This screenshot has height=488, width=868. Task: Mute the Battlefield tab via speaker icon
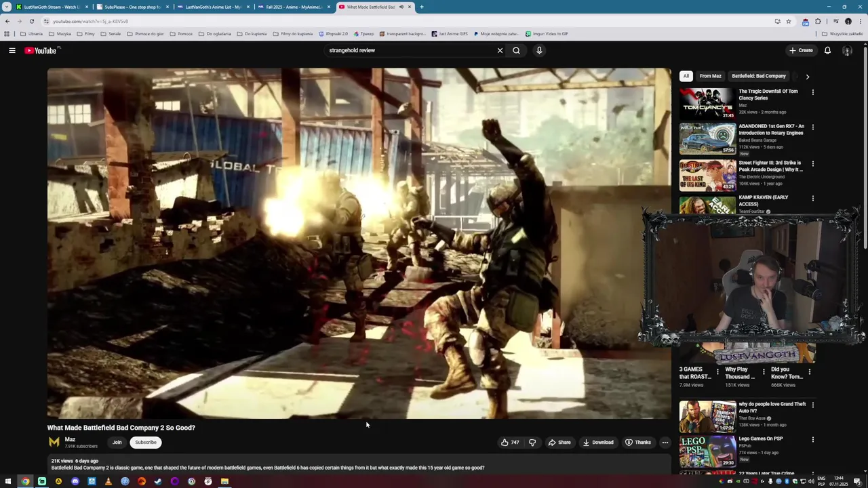coord(401,7)
